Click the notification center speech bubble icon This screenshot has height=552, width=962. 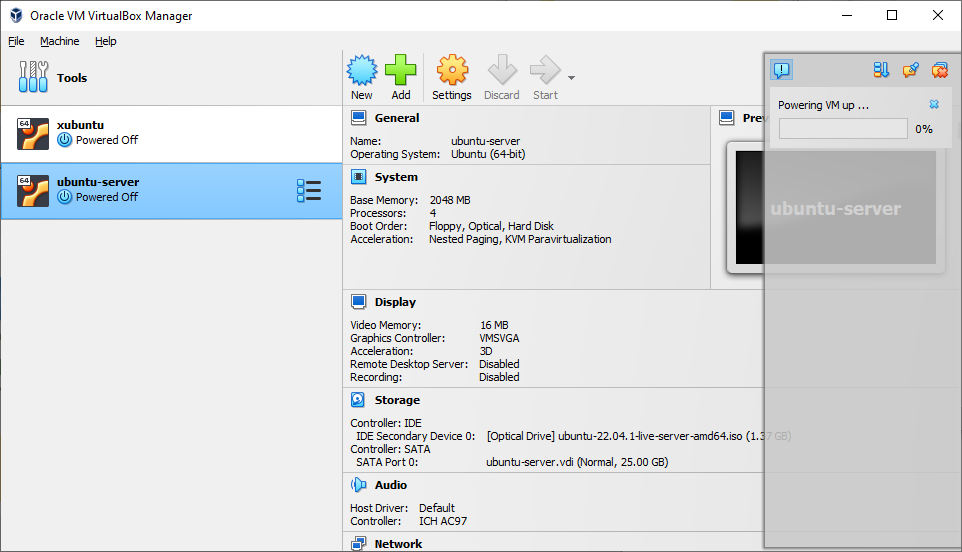tap(782, 70)
